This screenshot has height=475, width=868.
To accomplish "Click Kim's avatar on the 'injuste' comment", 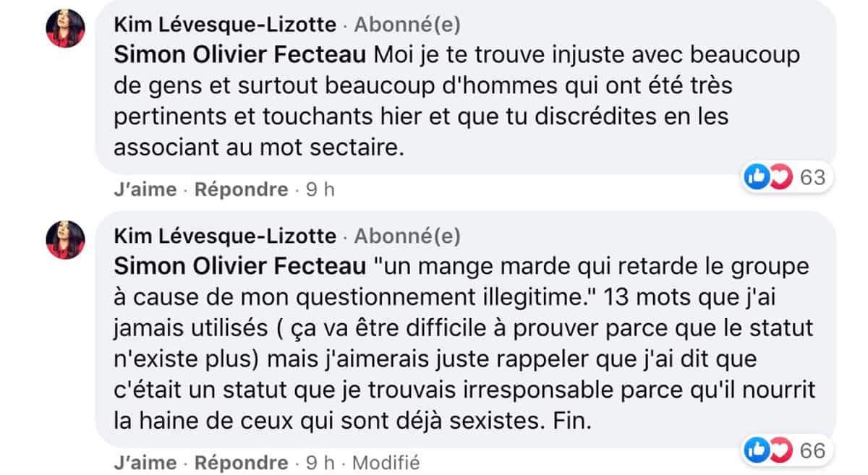I will [65, 30].
